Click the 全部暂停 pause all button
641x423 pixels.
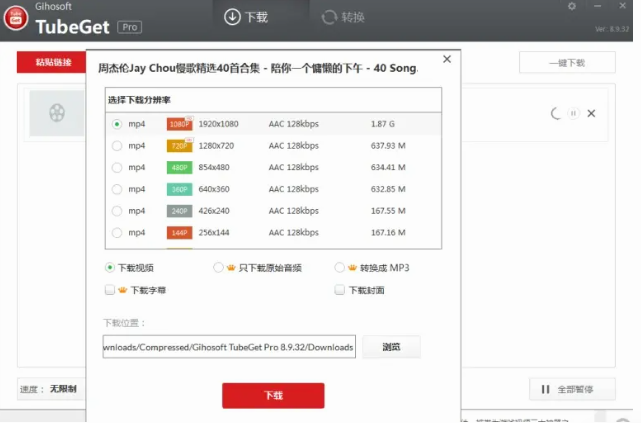click(572, 389)
